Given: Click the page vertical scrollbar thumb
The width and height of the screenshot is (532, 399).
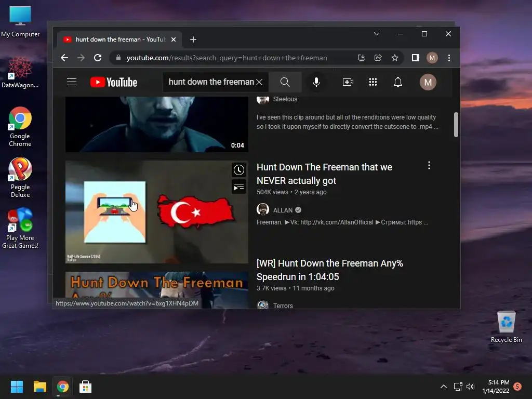Looking at the screenshot, I should tap(456, 125).
